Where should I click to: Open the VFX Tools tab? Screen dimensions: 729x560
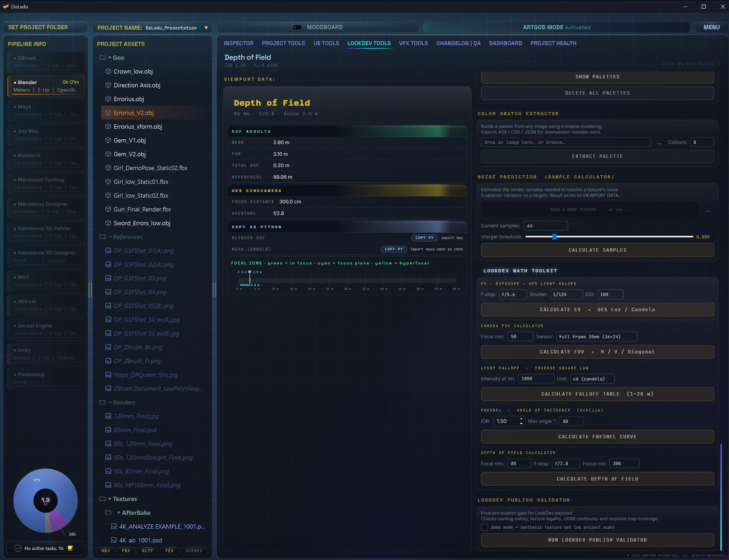(414, 43)
